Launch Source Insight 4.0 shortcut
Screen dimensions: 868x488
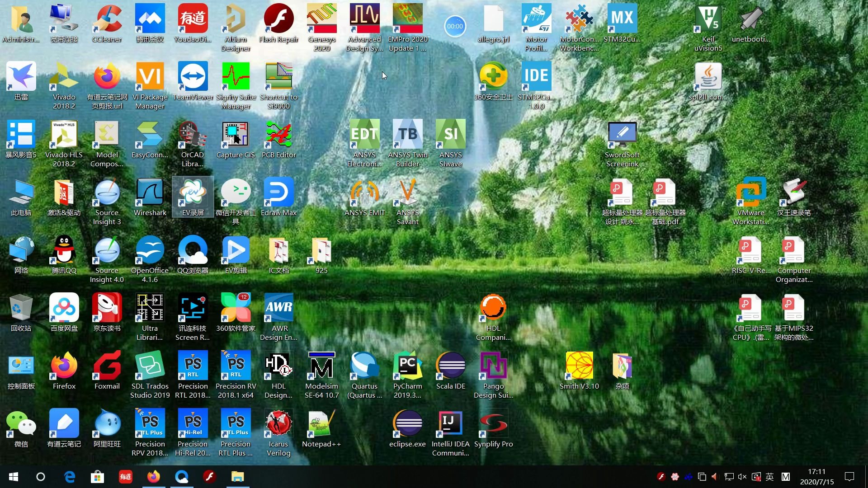coord(107,259)
